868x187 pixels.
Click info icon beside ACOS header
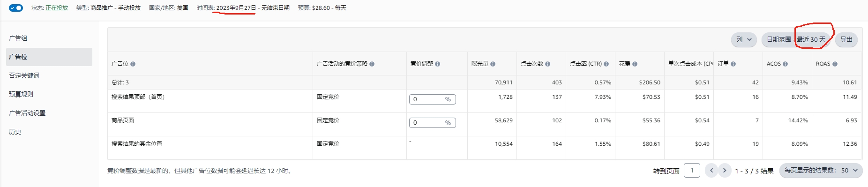[x=785, y=64]
